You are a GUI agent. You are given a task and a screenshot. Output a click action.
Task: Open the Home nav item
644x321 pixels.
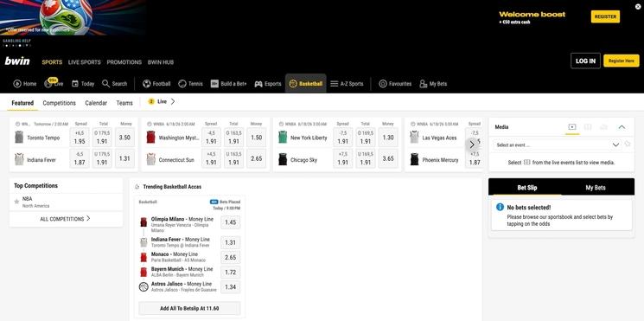[25, 84]
